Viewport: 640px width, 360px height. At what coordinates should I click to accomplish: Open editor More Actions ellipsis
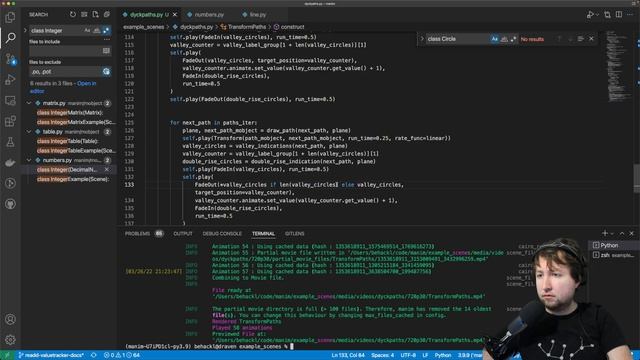(x=630, y=15)
